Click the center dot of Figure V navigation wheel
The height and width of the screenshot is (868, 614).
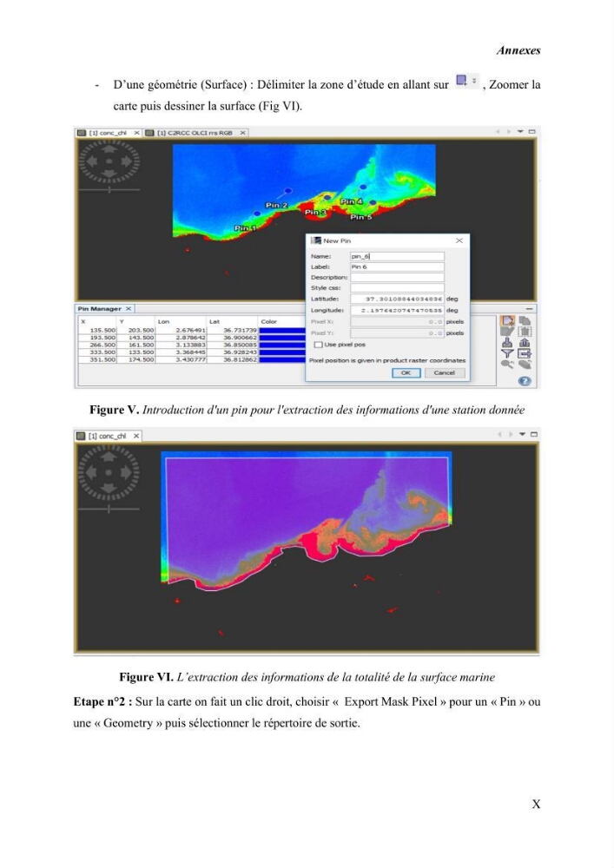click(x=109, y=161)
